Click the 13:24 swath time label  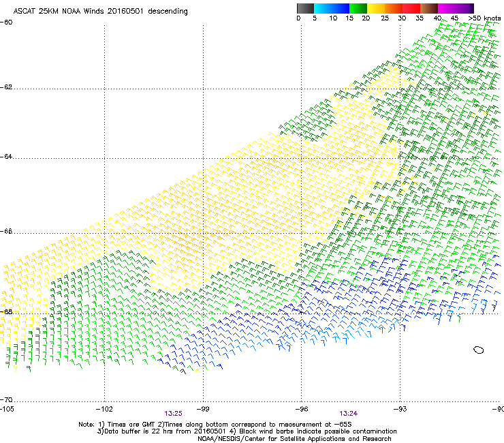349,414
